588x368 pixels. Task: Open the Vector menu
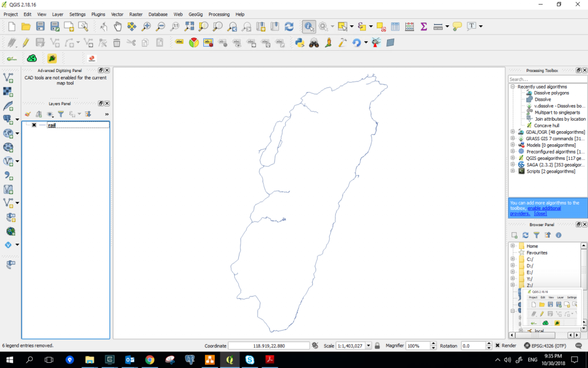pos(117,14)
